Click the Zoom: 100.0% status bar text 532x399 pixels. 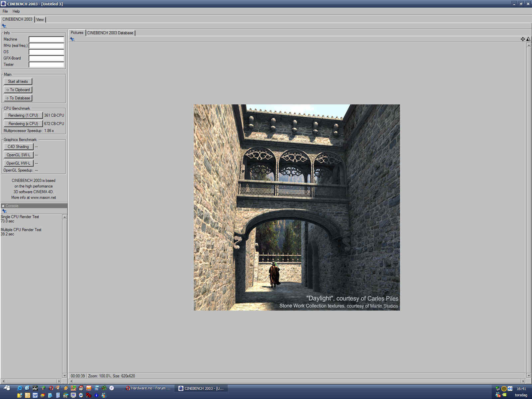(x=99, y=376)
